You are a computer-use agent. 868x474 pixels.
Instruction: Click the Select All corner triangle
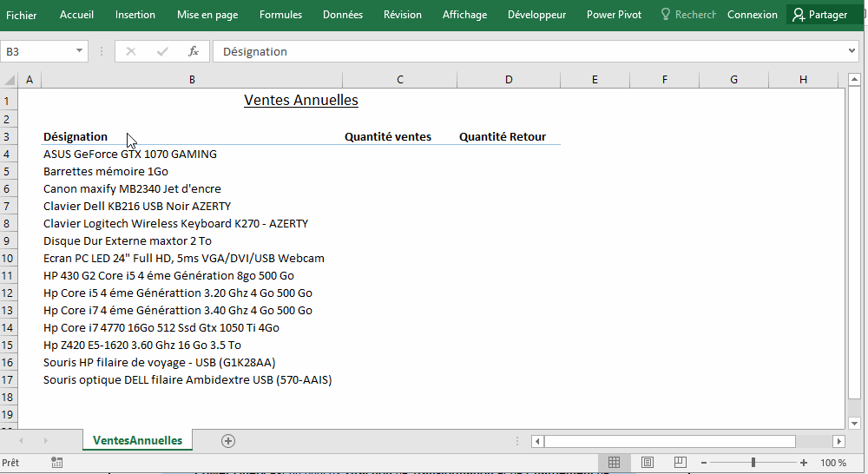tap(10, 80)
